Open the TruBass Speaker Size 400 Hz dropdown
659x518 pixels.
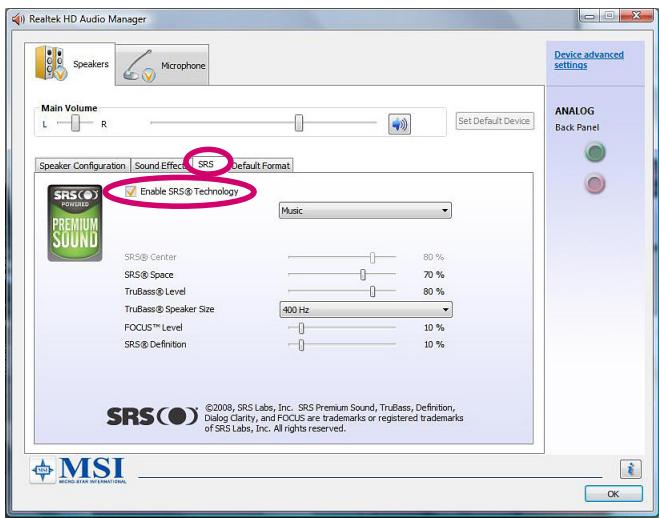point(366,310)
